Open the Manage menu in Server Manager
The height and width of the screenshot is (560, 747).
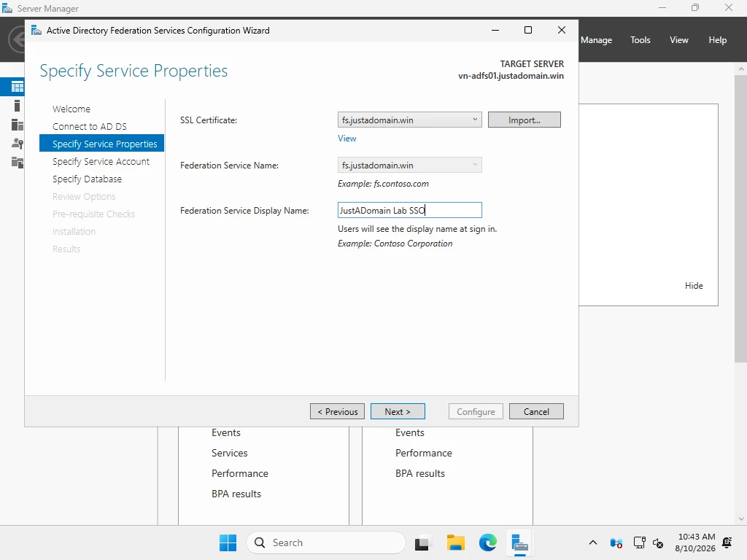(596, 40)
